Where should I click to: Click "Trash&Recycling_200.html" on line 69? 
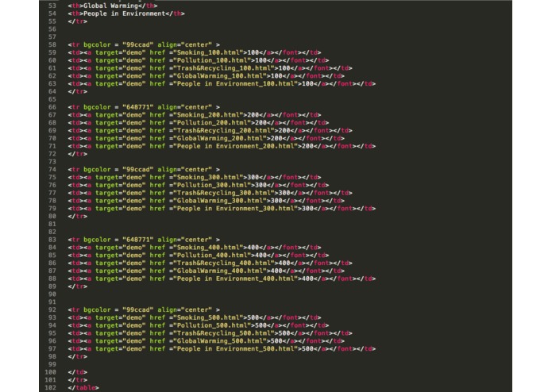pos(223,130)
